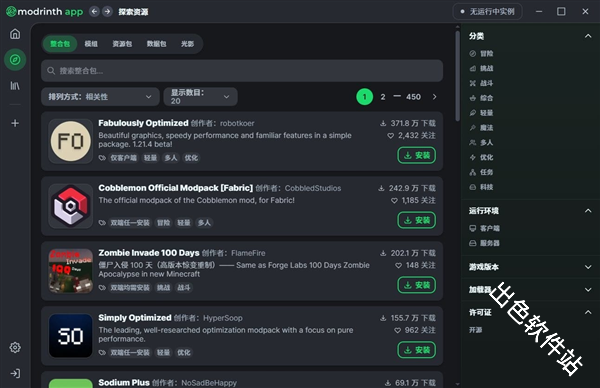The height and width of the screenshot is (388, 600).
Task: Switch to the 资源包 tab
Action: coord(122,44)
